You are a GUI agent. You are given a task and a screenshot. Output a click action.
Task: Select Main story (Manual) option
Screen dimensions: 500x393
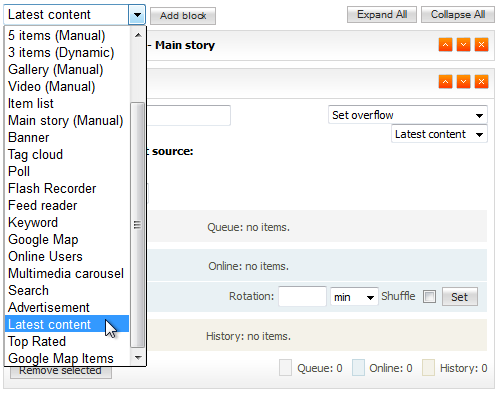click(x=67, y=120)
